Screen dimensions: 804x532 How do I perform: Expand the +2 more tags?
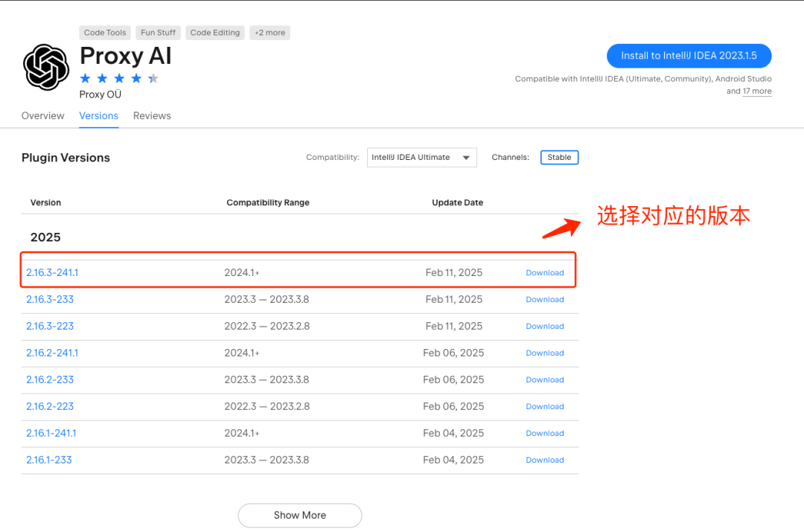(x=269, y=33)
